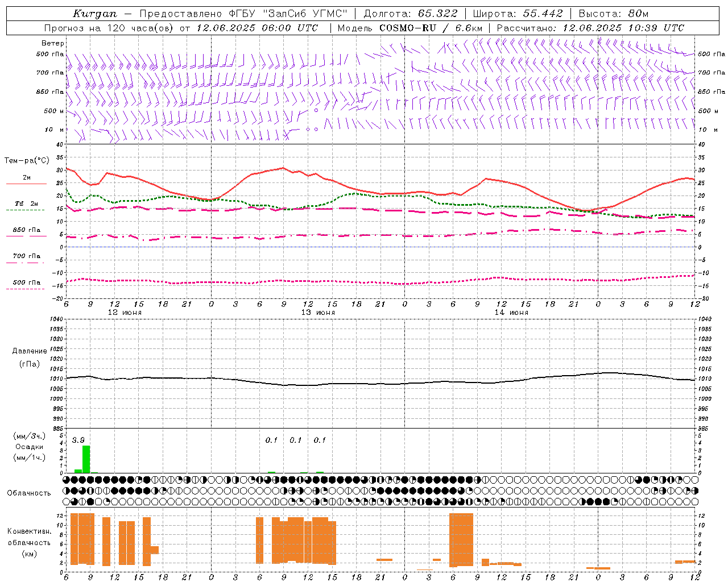Image resolution: width=728 pixels, height=582 pixels.
Task: Select the model name "COSMO-RU / 6.6км"
Action: click(x=431, y=28)
